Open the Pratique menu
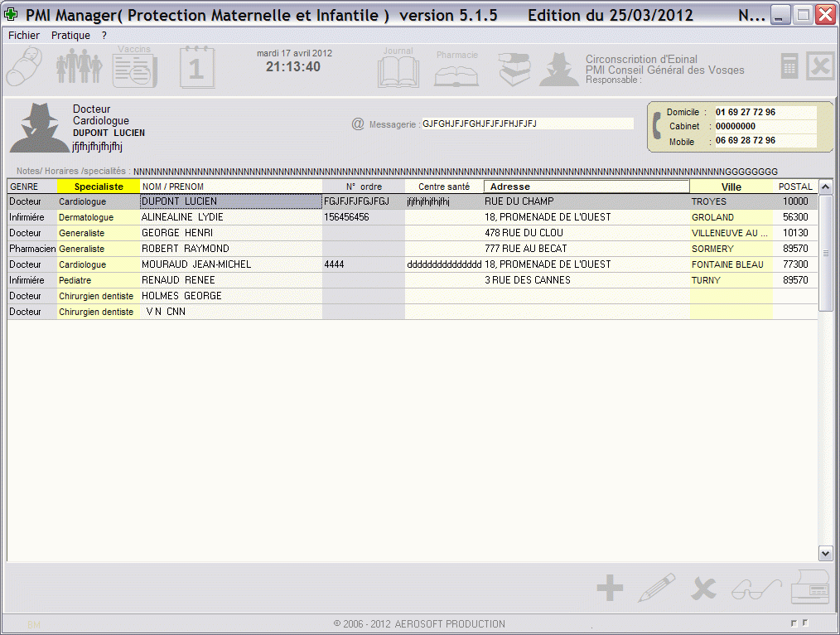The width and height of the screenshot is (840, 635). click(x=70, y=36)
